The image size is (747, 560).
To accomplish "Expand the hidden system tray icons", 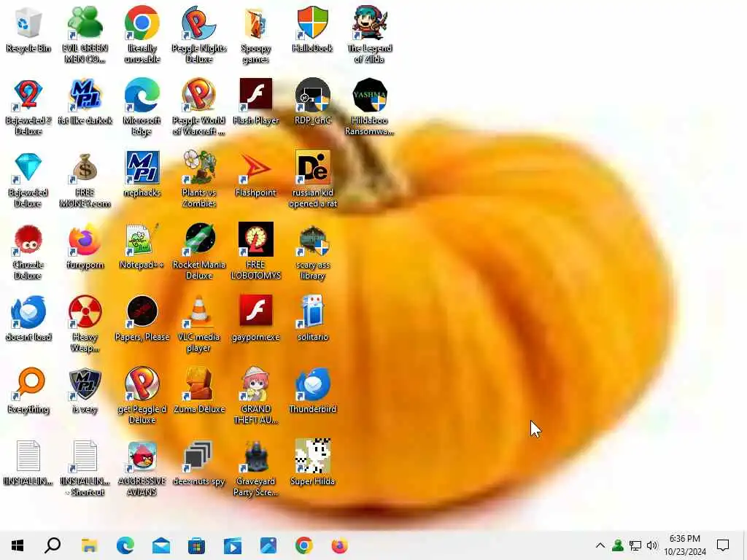I will [x=600, y=545].
